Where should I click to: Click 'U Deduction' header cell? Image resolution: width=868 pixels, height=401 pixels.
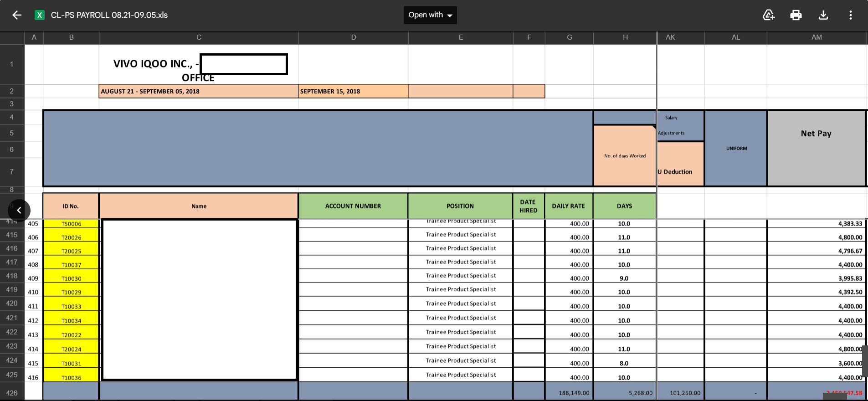(x=680, y=164)
